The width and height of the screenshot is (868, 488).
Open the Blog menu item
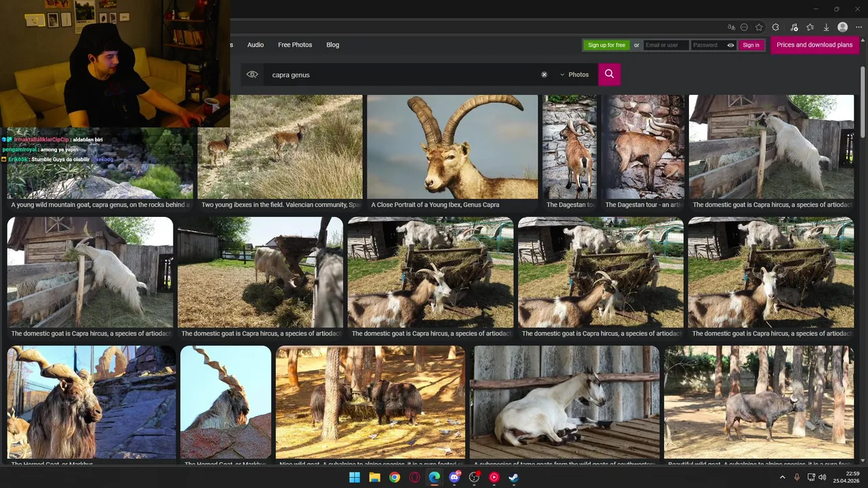[332, 45]
